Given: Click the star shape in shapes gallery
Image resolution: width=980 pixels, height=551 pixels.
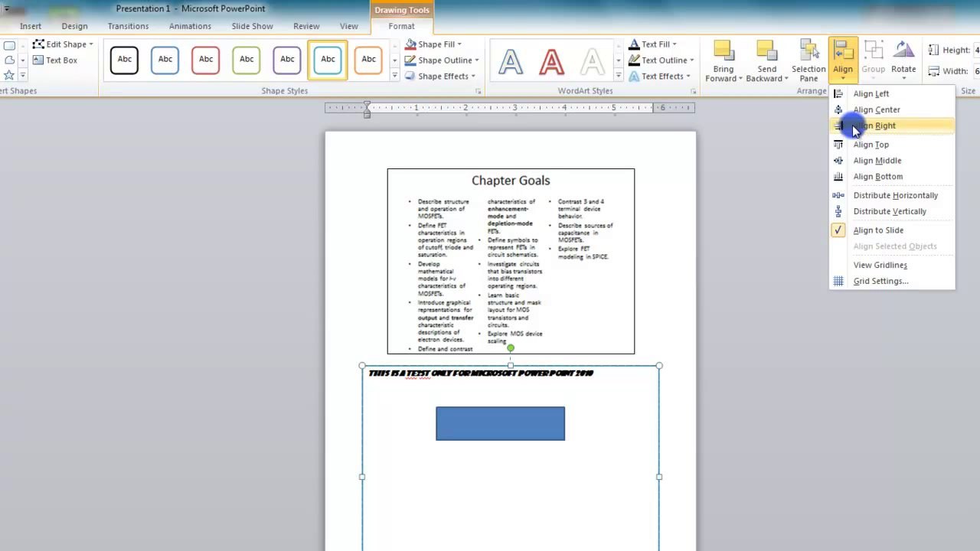Looking at the screenshot, I should point(9,75).
